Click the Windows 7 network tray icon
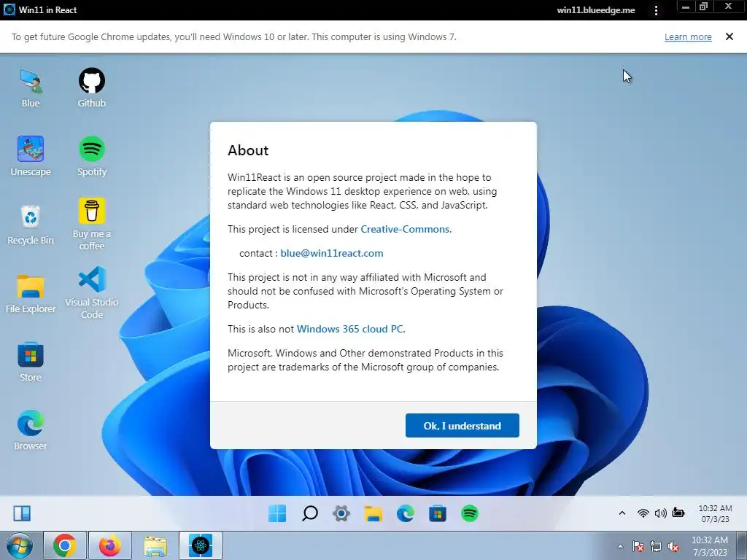This screenshot has height=560, width=747. pos(656,546)
